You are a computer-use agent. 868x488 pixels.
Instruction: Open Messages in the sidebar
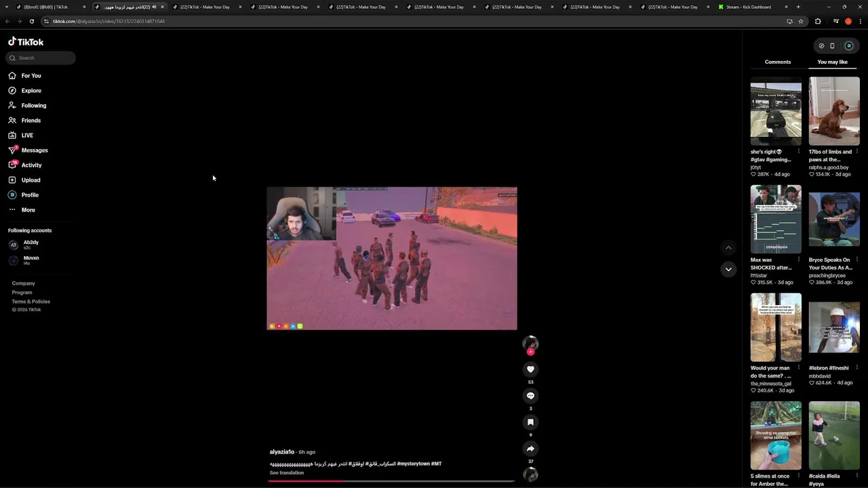[x=34, y=150]
